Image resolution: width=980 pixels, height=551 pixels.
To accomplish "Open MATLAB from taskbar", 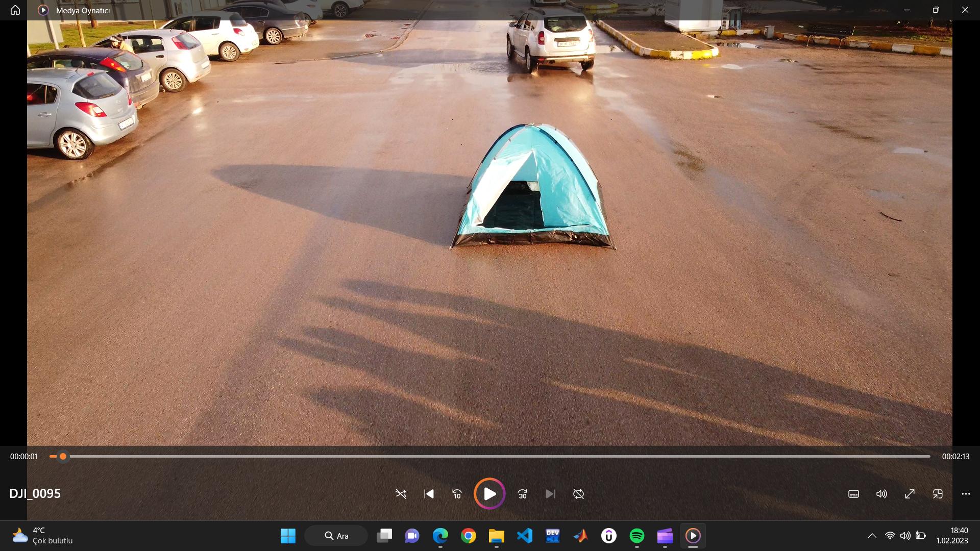I will click(581, 536).
